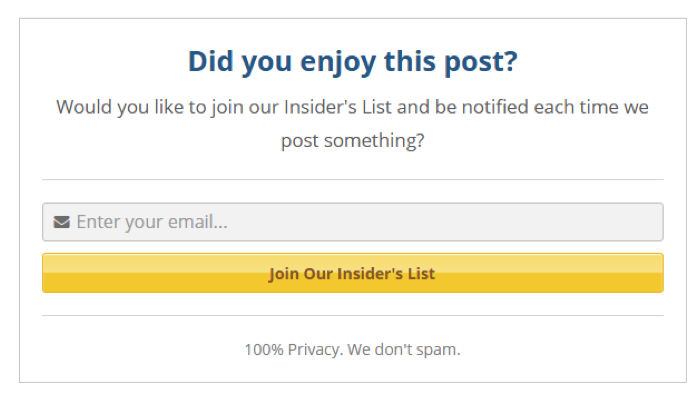Viewport: 700px width, 396px height.
Task: Click the 'We don't spam.' sentence
Action: coord(404,350)
